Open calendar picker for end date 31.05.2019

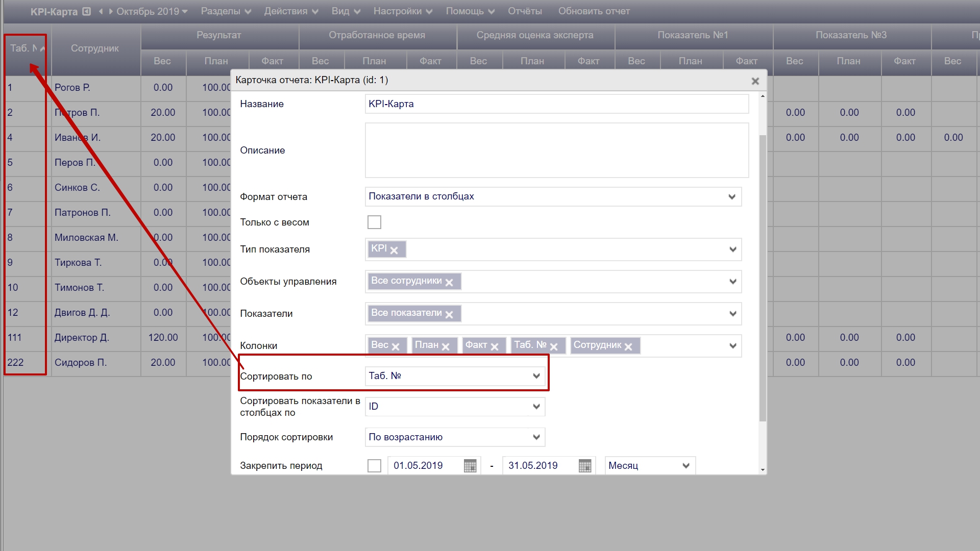click(x=584, y=466)
